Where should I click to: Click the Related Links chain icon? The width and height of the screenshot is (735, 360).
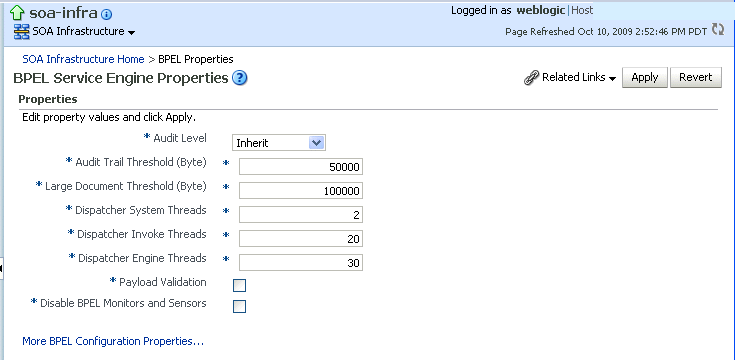pyautogui.click(x=531, y=78)
